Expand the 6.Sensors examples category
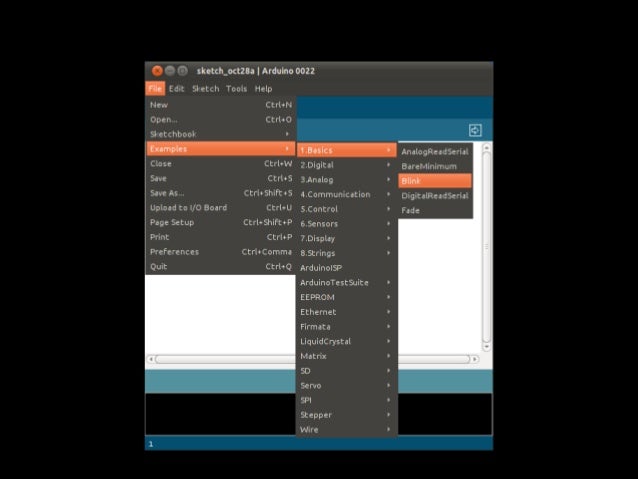The height and width of the screenshot is (479, 638). click(346, 223)
